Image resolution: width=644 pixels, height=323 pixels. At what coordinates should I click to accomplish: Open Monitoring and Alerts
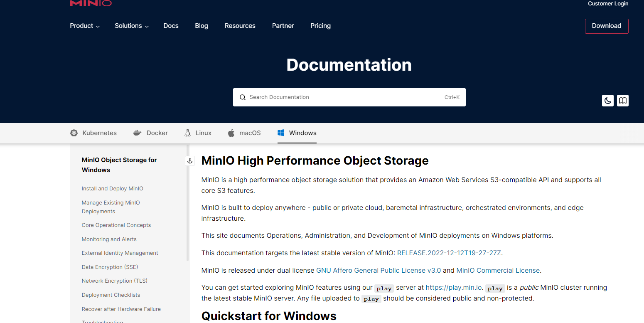tap(109, 239)
